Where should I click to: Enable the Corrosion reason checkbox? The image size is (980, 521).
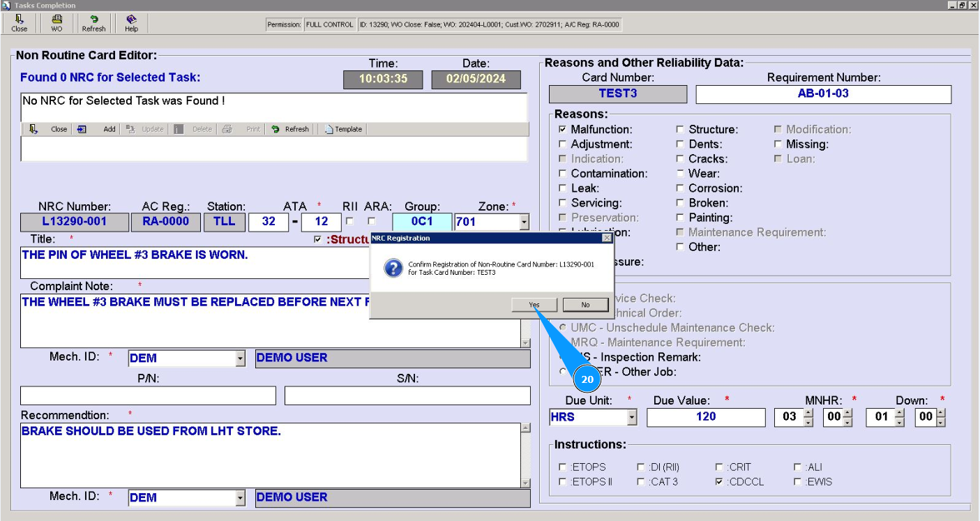680,188
